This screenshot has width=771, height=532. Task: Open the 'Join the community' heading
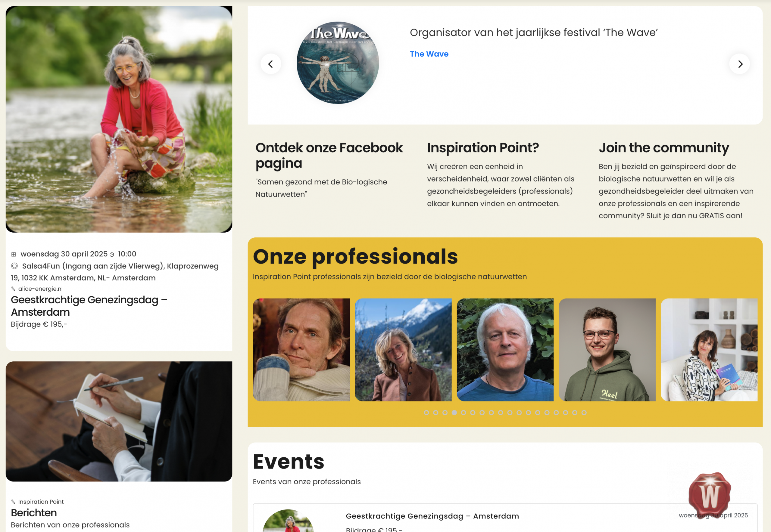pos(663,148)
